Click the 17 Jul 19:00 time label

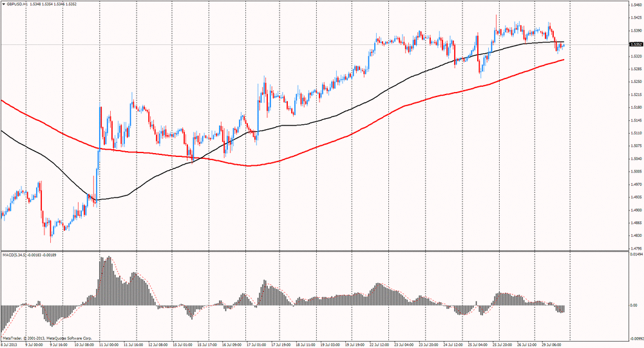click(281, 345)
